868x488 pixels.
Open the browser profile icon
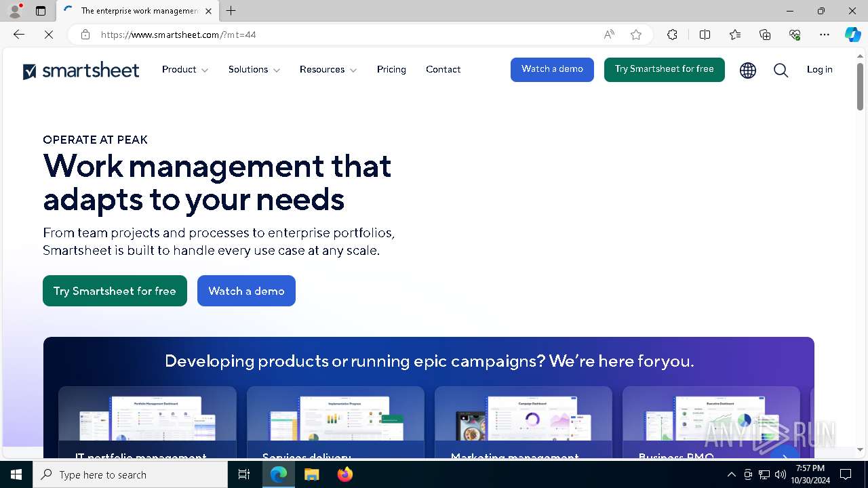15,11
